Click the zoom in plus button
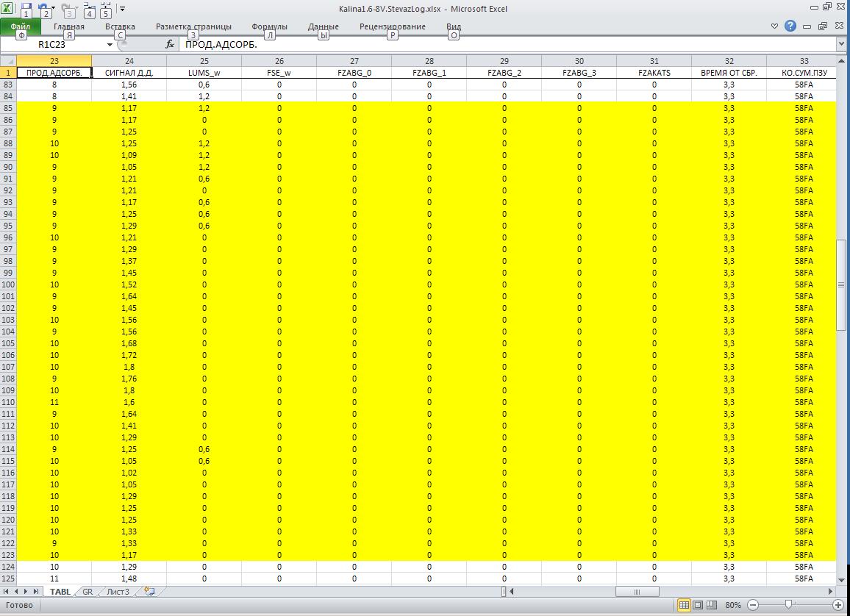Screen dimensions: 850x616 coord(838,605)
